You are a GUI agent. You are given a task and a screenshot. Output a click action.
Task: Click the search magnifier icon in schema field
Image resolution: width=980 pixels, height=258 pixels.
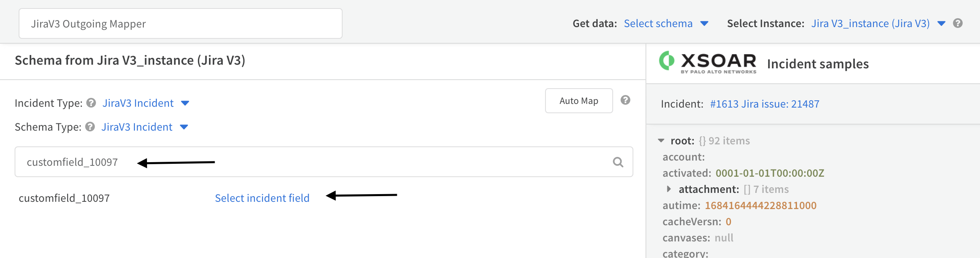(x=618, y=162)
